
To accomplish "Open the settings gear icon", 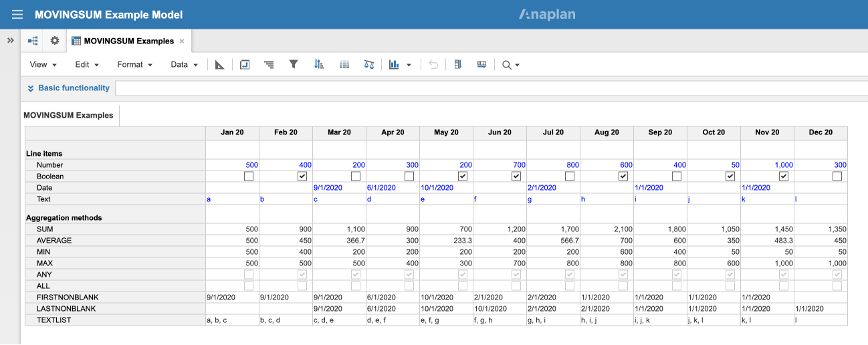I will click(x=55, y=41).
